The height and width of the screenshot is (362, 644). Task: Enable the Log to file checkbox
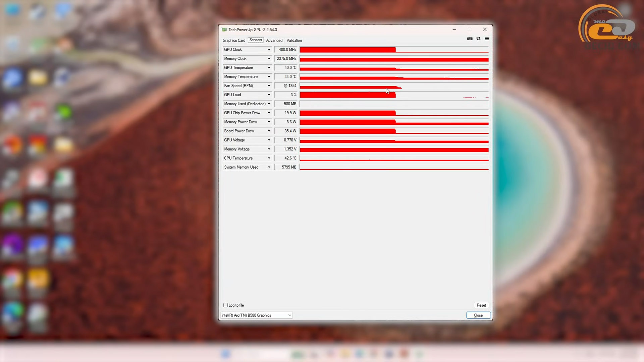coord(225,305)
